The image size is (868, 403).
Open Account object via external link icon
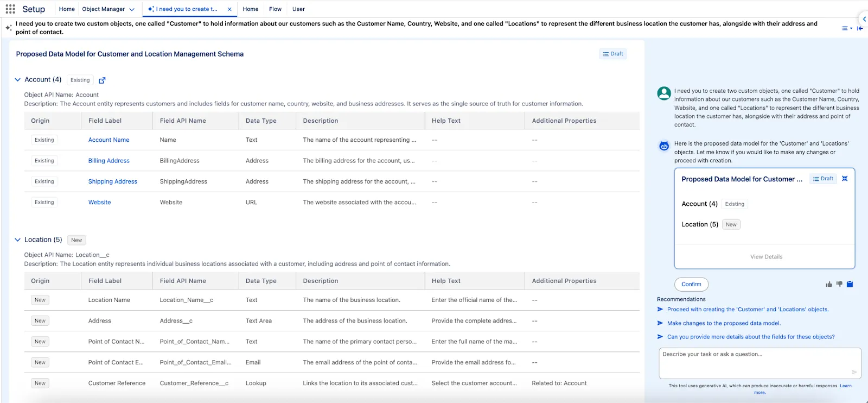tap(102, 80)
